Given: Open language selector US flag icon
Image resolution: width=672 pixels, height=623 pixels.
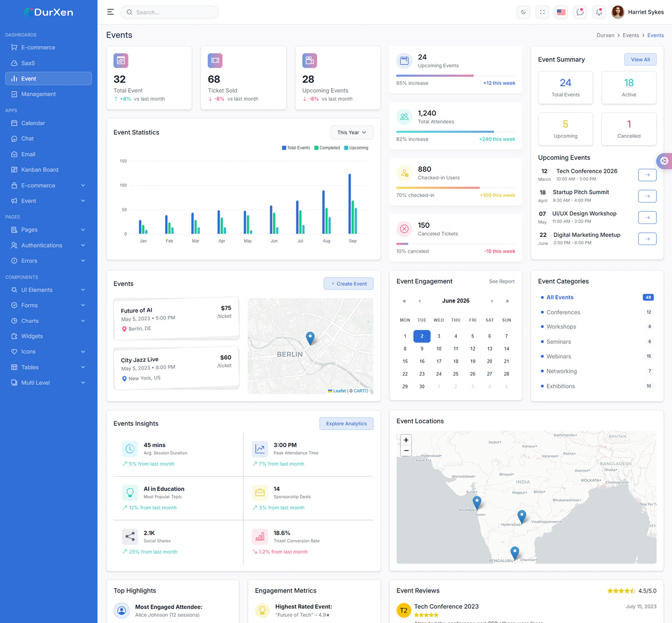Looking at the screenshot, I should point(561,12).
